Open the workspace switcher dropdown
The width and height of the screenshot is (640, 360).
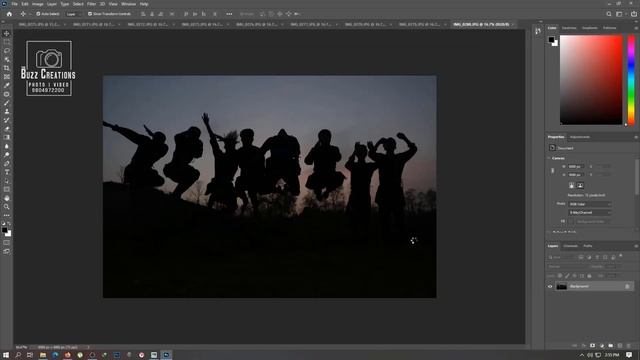(x=620, y=14)
